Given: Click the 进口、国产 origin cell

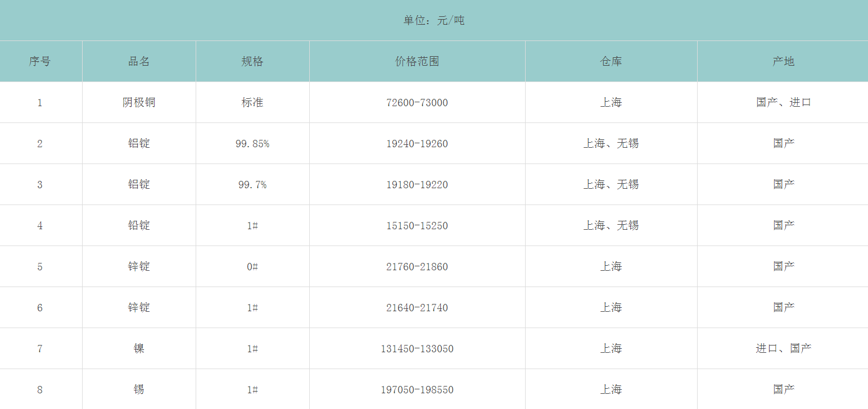Looking at the screenshot, I should [x=783, y=348].
